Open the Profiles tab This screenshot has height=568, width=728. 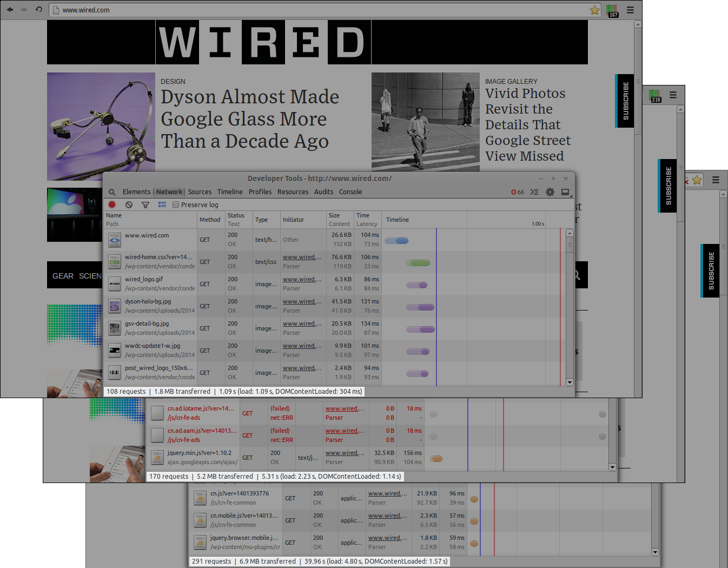260,192
